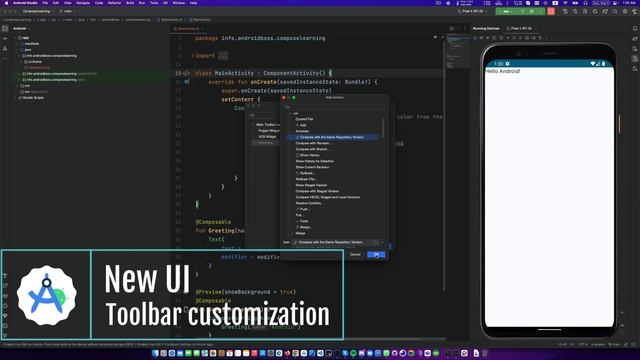Open the 'main' branch widget

(x=67, y=11)
